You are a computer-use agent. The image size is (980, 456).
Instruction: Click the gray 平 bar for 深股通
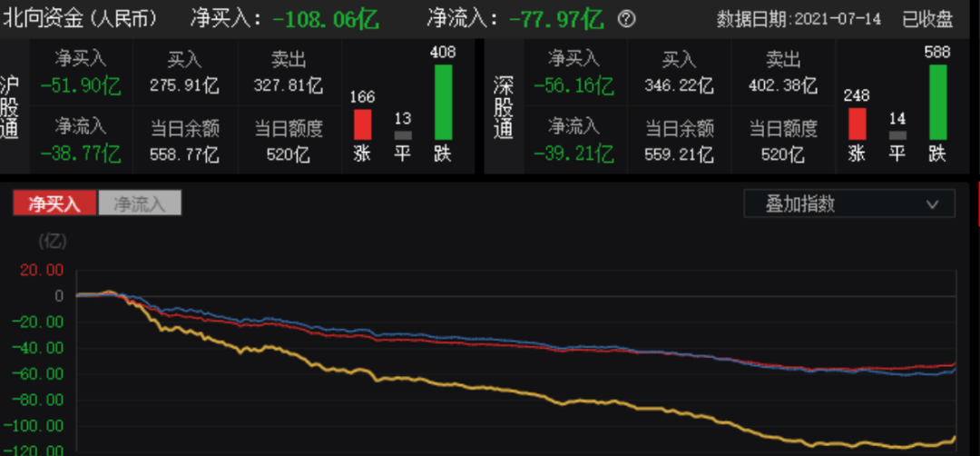(x=897, y=135)
